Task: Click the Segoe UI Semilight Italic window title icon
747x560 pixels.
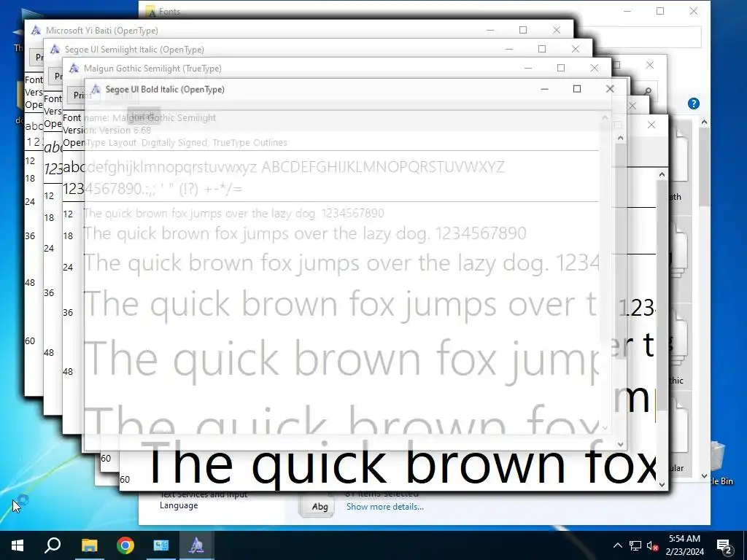Action: [55, 50]
